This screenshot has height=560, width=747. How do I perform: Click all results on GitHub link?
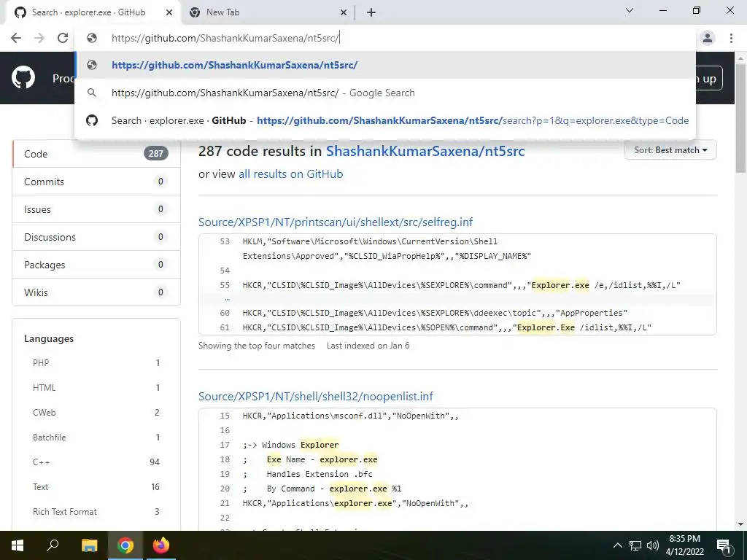pos(290,174)
